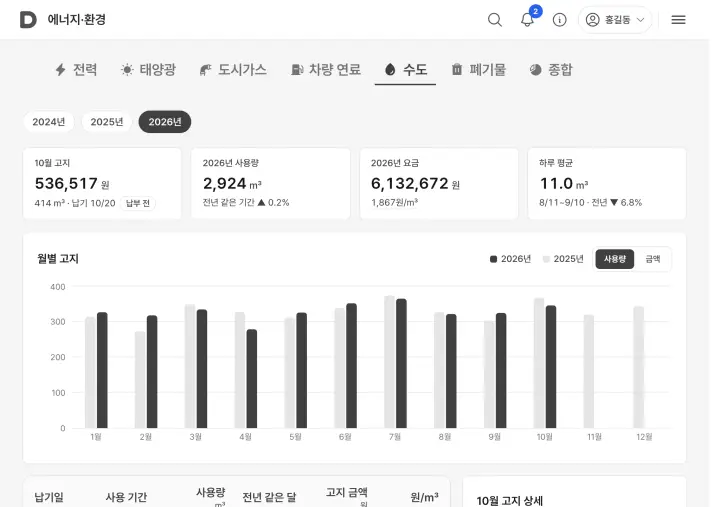
Task: Click the 전년 같은 기간 ▲ 0.2% text
Action: click(x=246, y=203)
